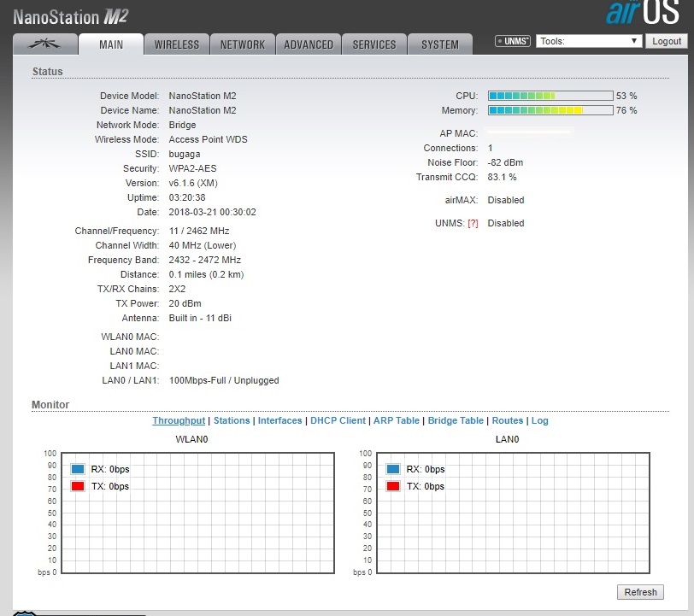The width and height of the screenshot is (694, 616).
Task: Click the '83.1 %' Transmit CCQ value
Action: tap(502, 177)
